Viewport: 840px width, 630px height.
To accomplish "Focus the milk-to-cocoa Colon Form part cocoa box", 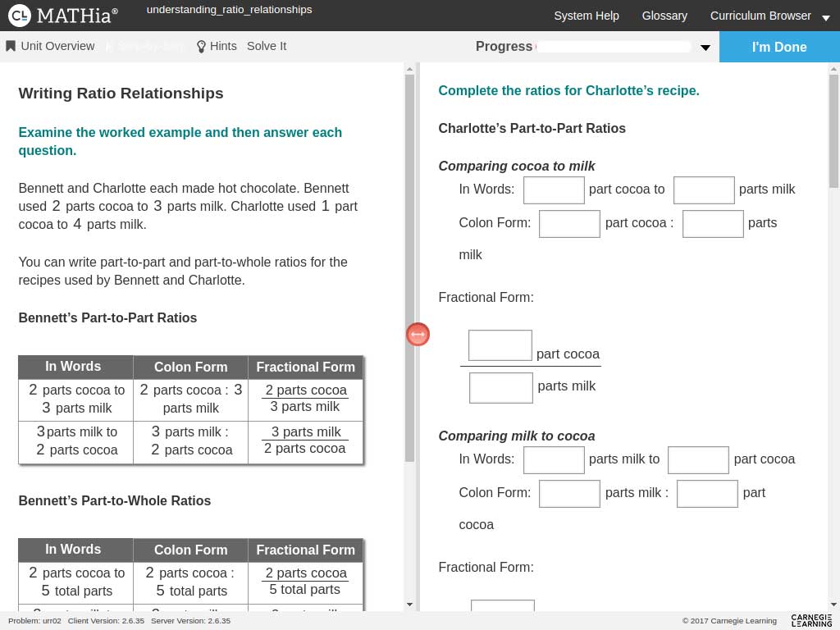I will pyautogui.click(x=707, y=493).
